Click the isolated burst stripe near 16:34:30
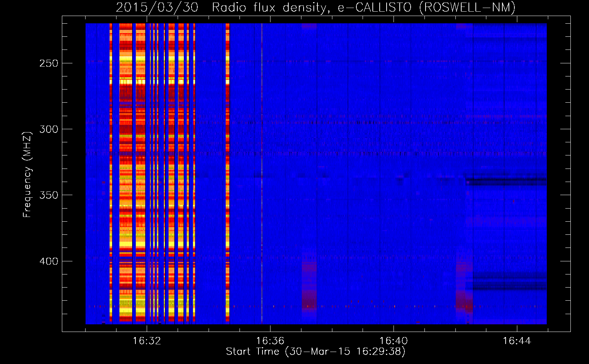 [228, 173]
